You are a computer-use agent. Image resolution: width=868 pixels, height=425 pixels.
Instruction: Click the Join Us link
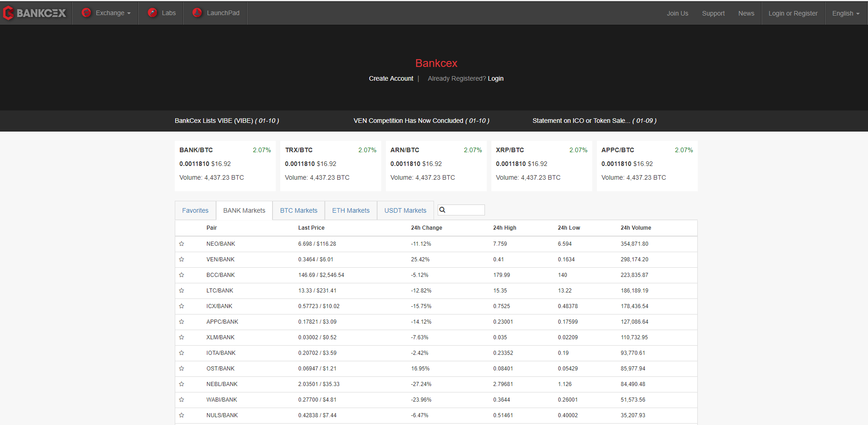(678, 13)
